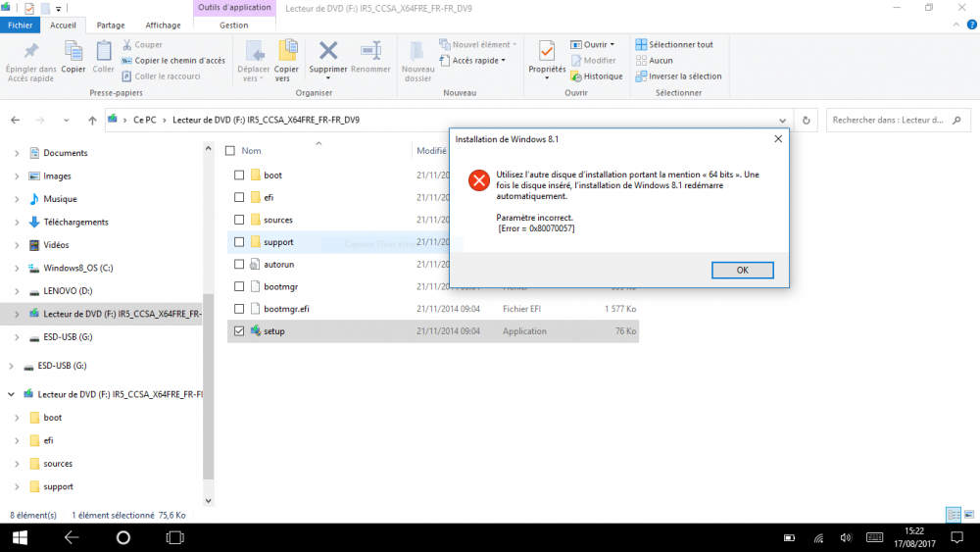980x552 pixels.
Task: Expand the Téléchargements tree node
Action: (x=17, y=222)
